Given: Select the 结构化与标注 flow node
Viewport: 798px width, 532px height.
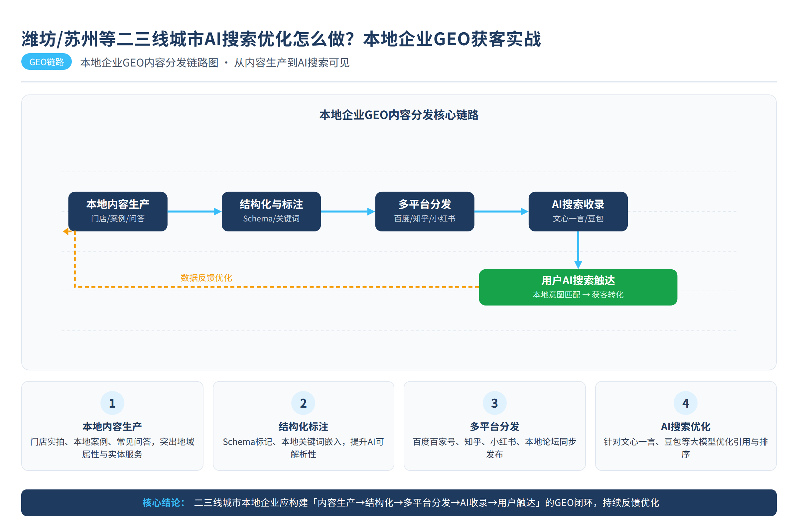Looking at the screenshot, I should point(271,211).
